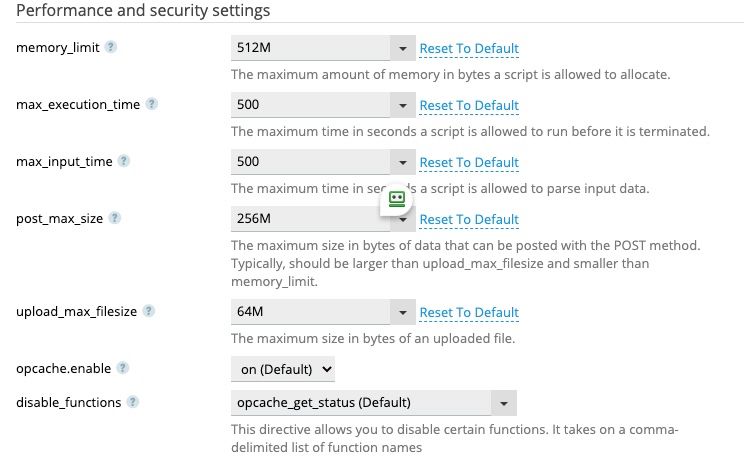Click the post_max_size 256M input field

coord(310,219)
